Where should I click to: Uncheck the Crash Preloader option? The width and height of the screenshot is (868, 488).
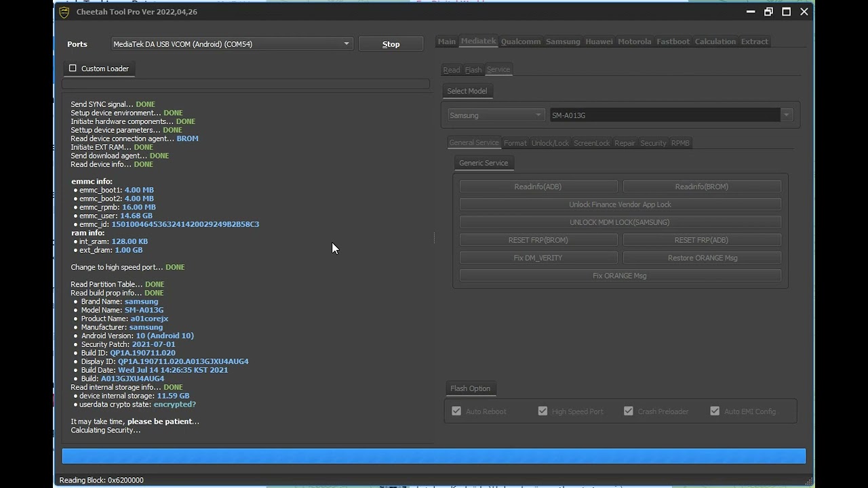[x=629, y=411]
